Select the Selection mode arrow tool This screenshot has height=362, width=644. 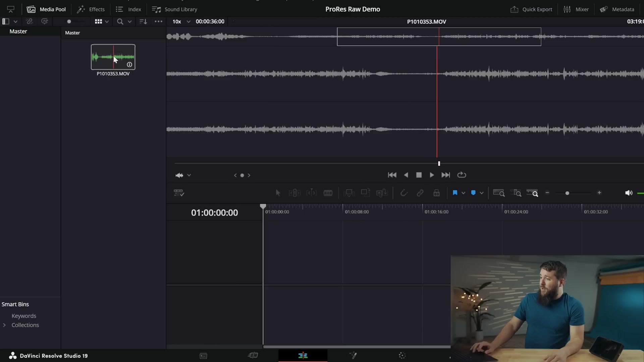pyautogui.click(x=278, y=193)
